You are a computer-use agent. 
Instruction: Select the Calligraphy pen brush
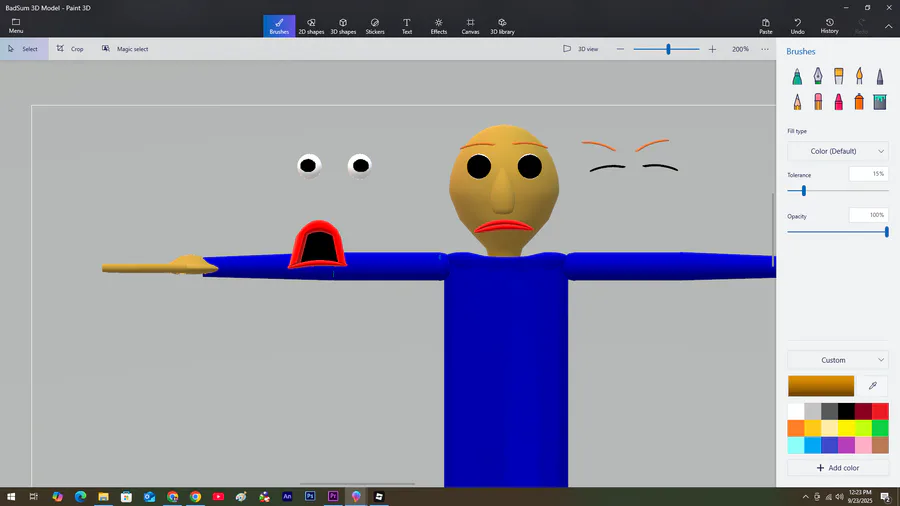click(818, 76)
